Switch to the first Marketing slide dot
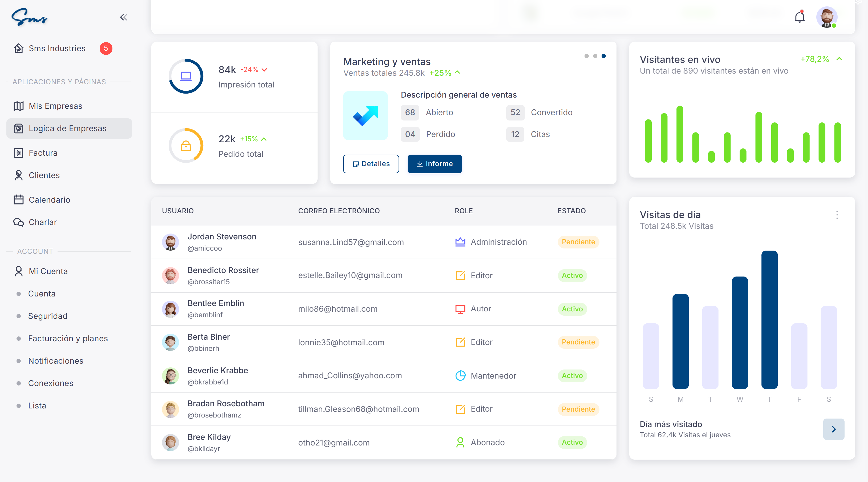Screen dimensions: 868x482 click(x=586, y=56)
